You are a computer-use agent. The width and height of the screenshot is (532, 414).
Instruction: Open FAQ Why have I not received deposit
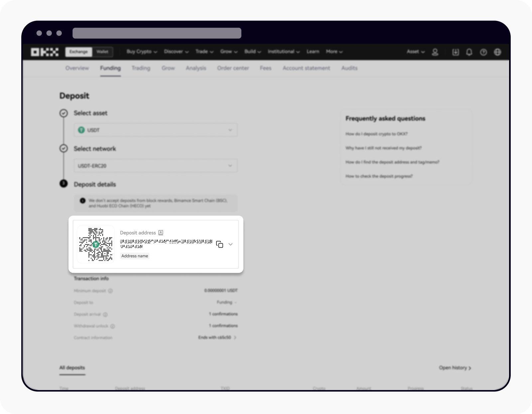click(383, 148)
